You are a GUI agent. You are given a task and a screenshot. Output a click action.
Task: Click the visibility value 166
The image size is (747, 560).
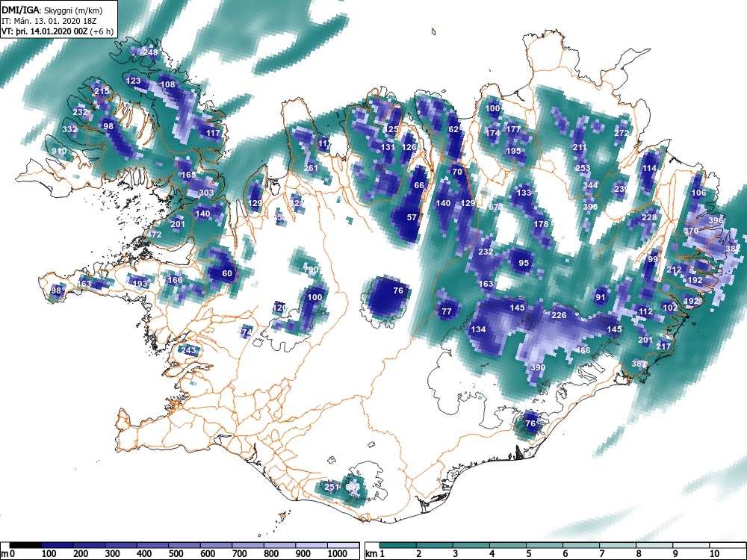tap(175, 280)
